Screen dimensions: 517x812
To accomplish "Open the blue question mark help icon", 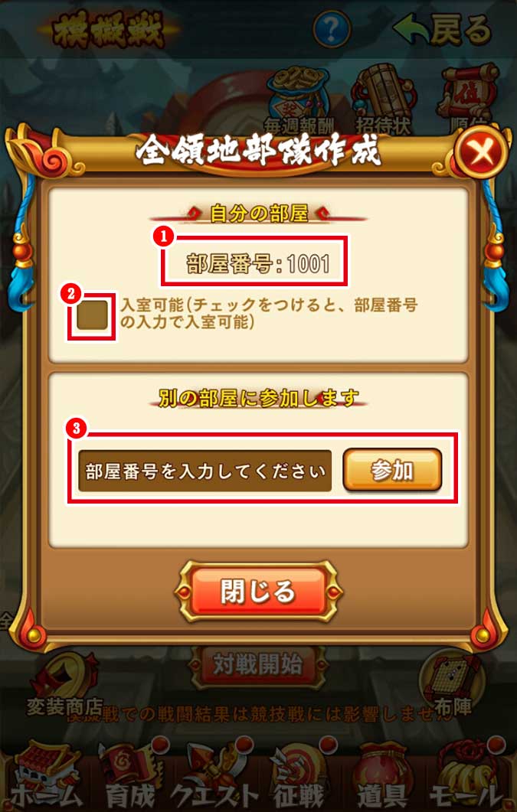I will pyautogui.click(x=332, y=30).
